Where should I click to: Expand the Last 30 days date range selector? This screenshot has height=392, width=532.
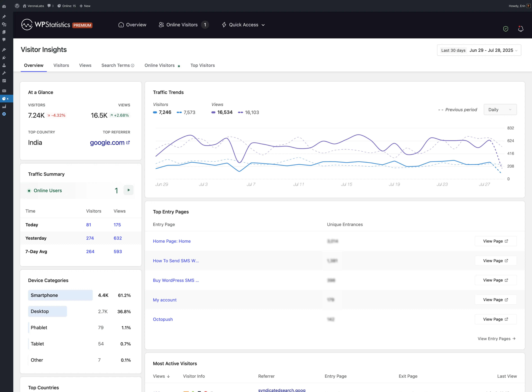tap(479, 50)
